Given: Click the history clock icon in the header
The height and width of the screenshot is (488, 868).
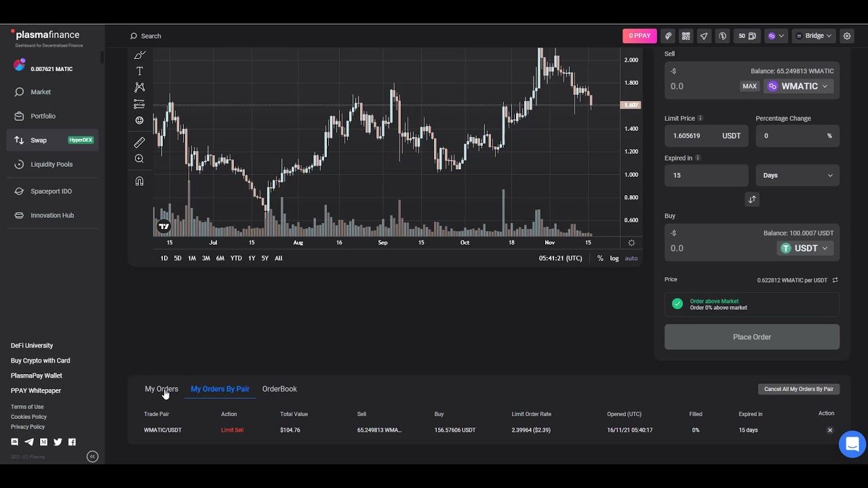Looking at the screenshot, I should (x=722, y=36).
